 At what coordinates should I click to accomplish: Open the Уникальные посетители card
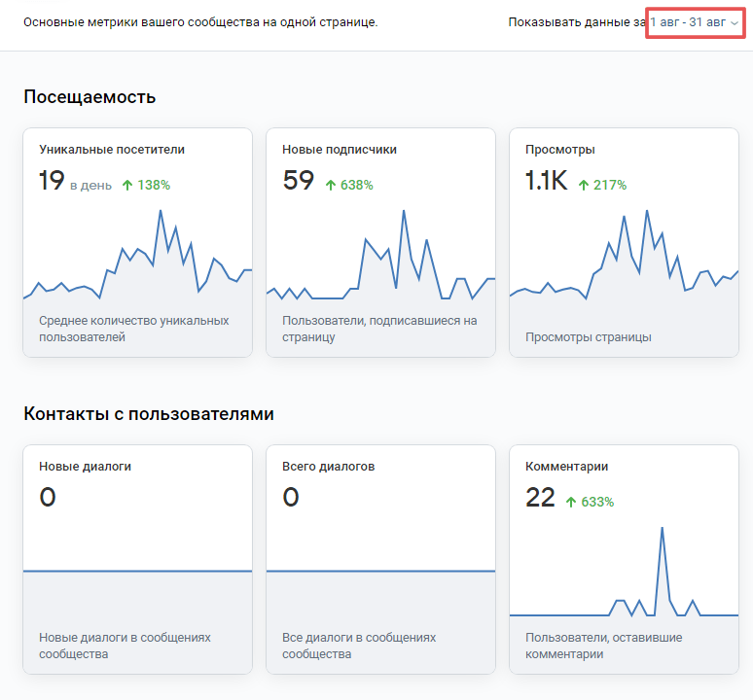138,242
